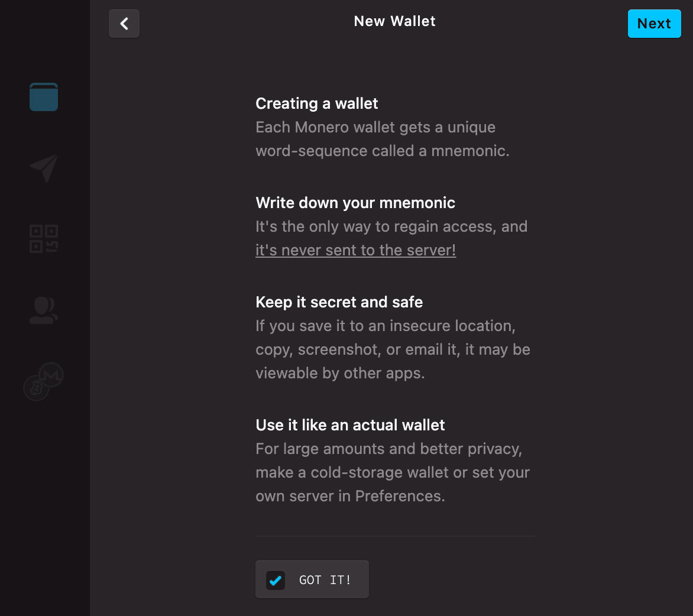Open the Contacts tab in sidebar
Image resolution: width=693 pixels, height=616 pixels.
[x=44, y=310]
